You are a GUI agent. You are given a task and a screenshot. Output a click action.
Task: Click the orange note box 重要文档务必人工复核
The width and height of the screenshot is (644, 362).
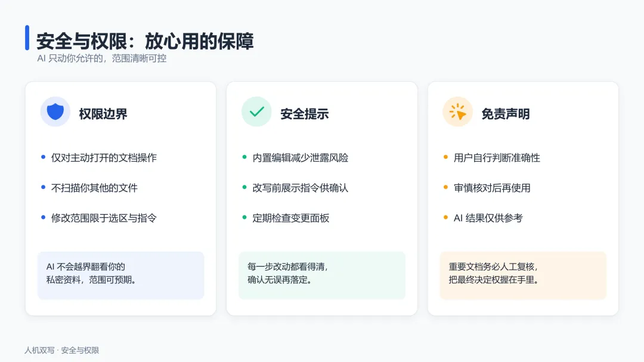(x=523, y=276)
